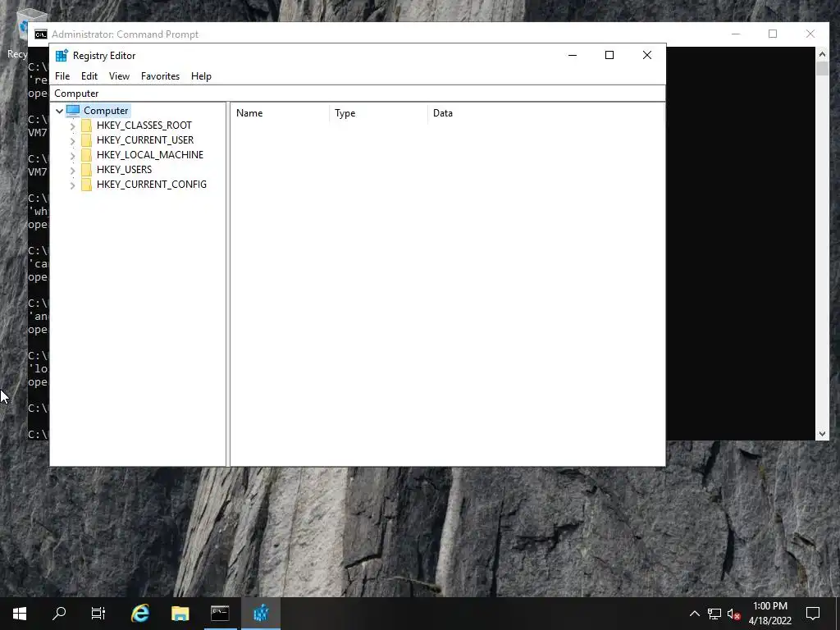Open Task View on the taskbar
840x630 pixels.
pyautogui.click(x=98, y=614)
